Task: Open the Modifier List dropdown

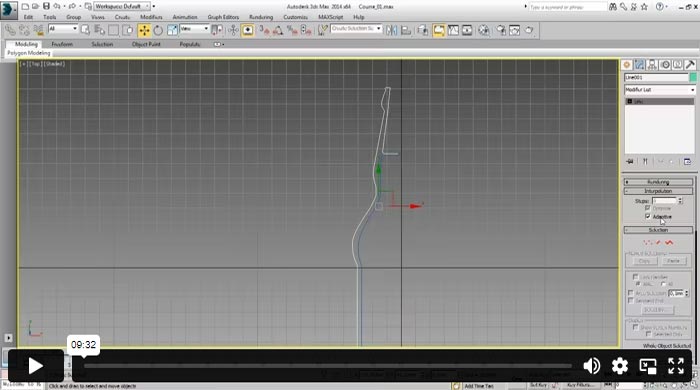Action: [660, 90]
